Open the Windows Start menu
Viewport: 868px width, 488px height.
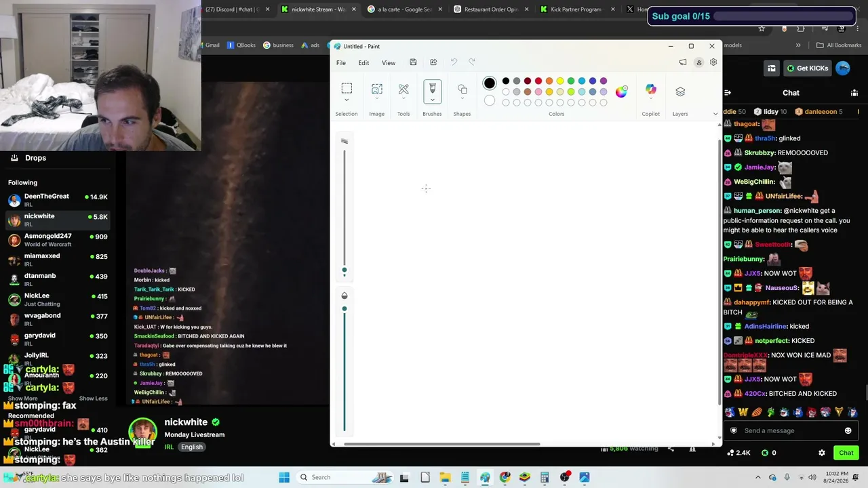coord(284,477)
